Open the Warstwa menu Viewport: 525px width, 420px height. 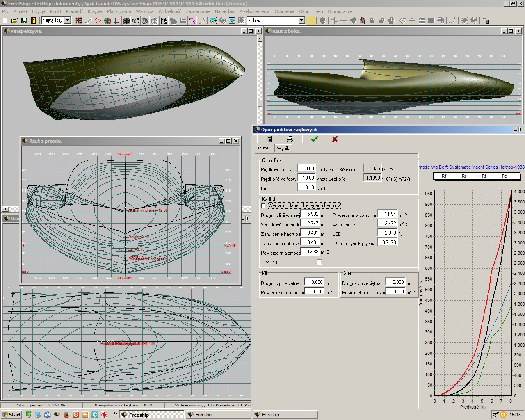[x=144, y=11]
